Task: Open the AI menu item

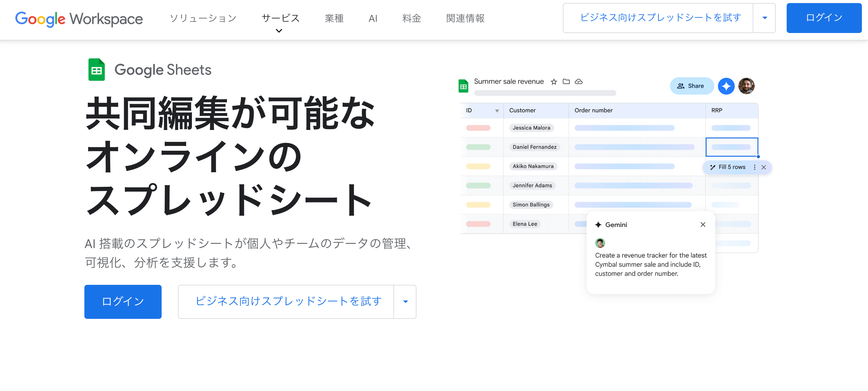Action: 373,18
